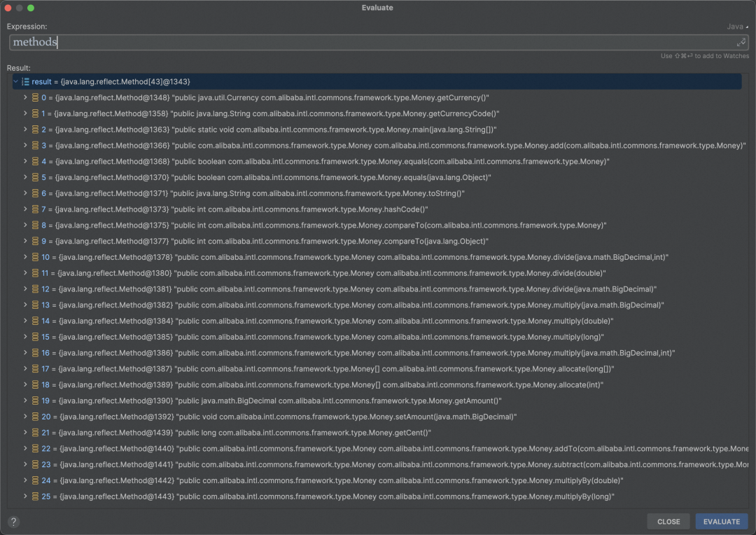Select row text Money.subtract
Screen dimensions: 756x535
tap(556, 464)
